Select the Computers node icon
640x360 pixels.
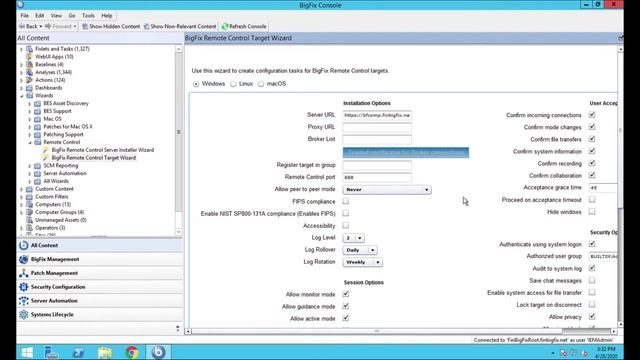coord(29,204)
